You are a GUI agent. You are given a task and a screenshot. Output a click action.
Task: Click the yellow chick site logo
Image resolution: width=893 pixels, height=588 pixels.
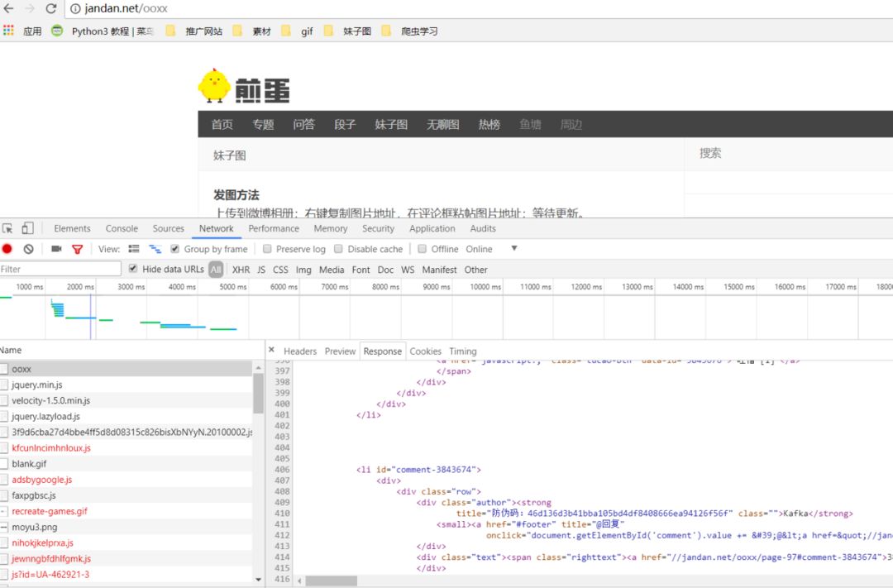pyautogui.click(x=214, y=86)
